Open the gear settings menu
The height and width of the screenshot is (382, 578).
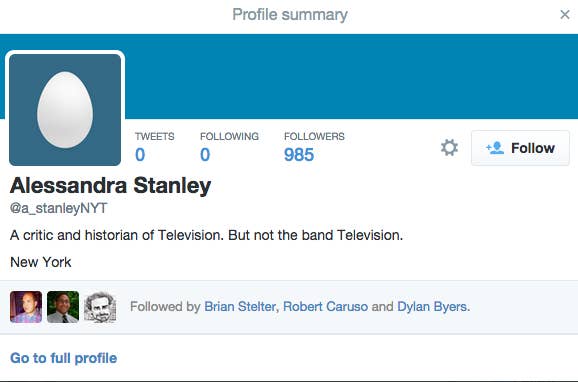point(449,148)
